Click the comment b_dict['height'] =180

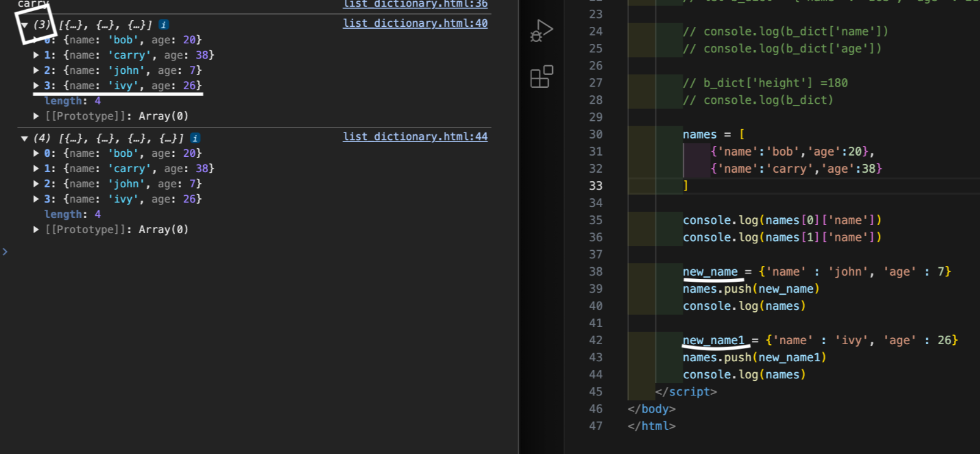coord(765,83)
